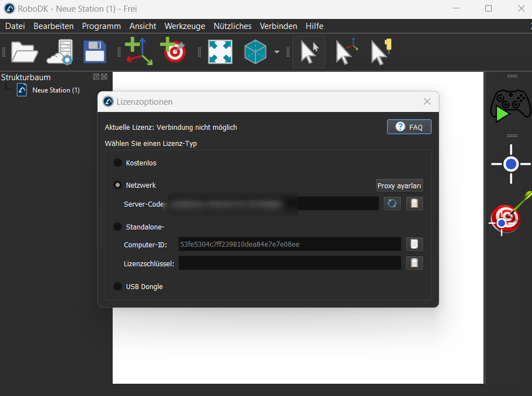Image resolution: width=532 pixels, height=396 pixels.
Task: Click 'Aktuelle Lizenz: Verbindung nicht möglich' text
Action: pyautogui.click(x=171, y=128)
